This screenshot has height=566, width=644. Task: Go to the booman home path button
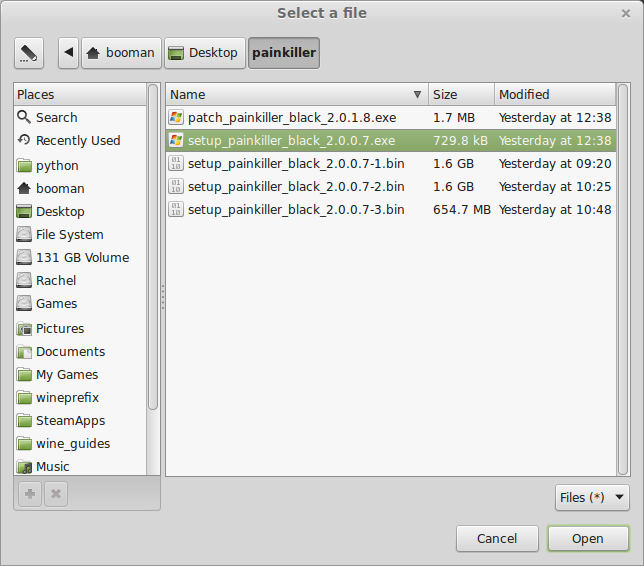click(x=122, y=53)
